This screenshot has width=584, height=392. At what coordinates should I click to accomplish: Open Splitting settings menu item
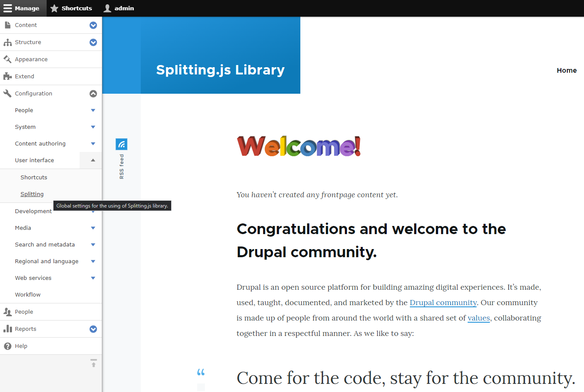coord(32,194)
